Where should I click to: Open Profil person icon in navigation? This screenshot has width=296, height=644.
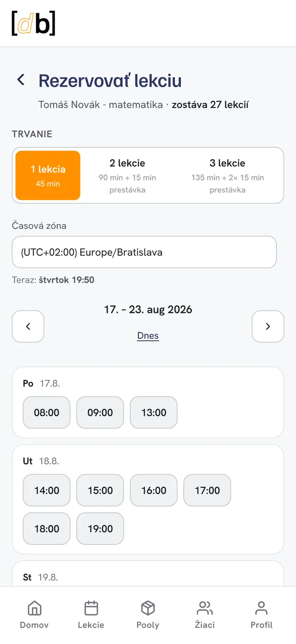pos(261,615)
